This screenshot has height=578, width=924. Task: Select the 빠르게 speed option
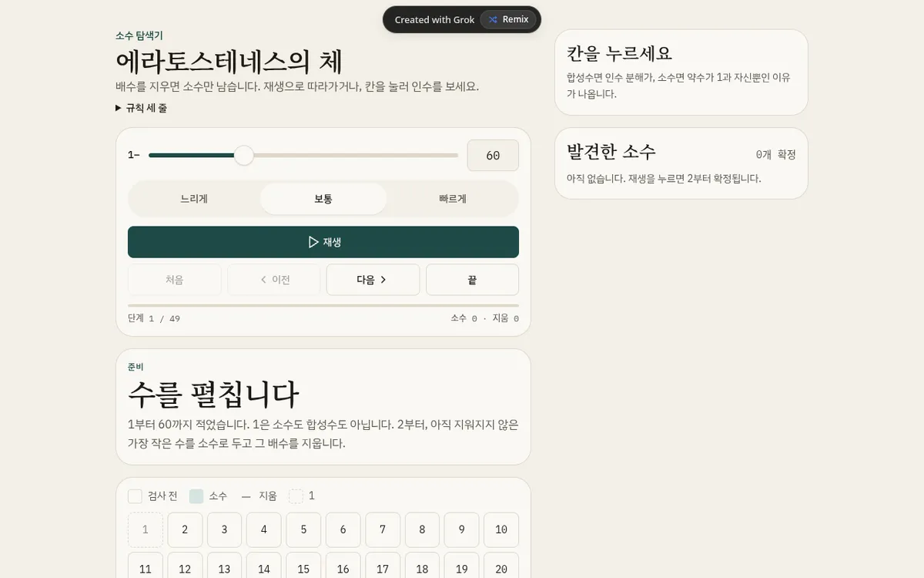(453, 199)
